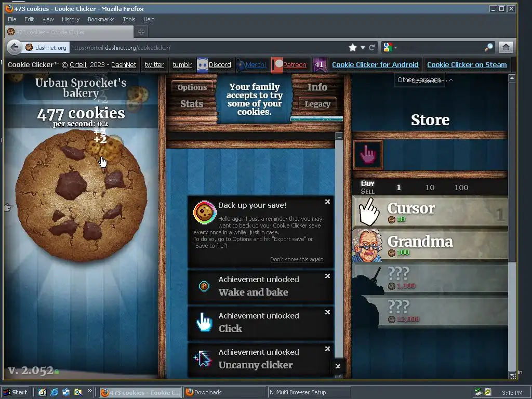
Task: Dismiss the Click achievement notification
Action: click(327, 312)
